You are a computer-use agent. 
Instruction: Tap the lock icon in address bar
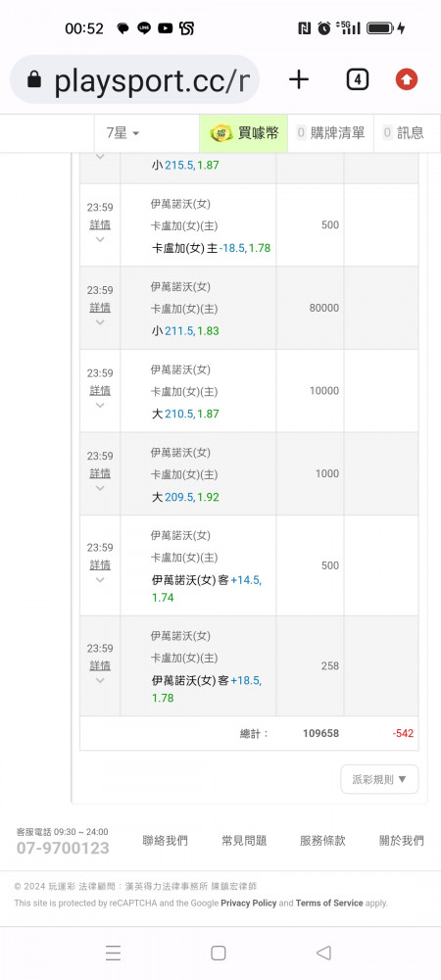pyautogui.click(x=34, y=79)
